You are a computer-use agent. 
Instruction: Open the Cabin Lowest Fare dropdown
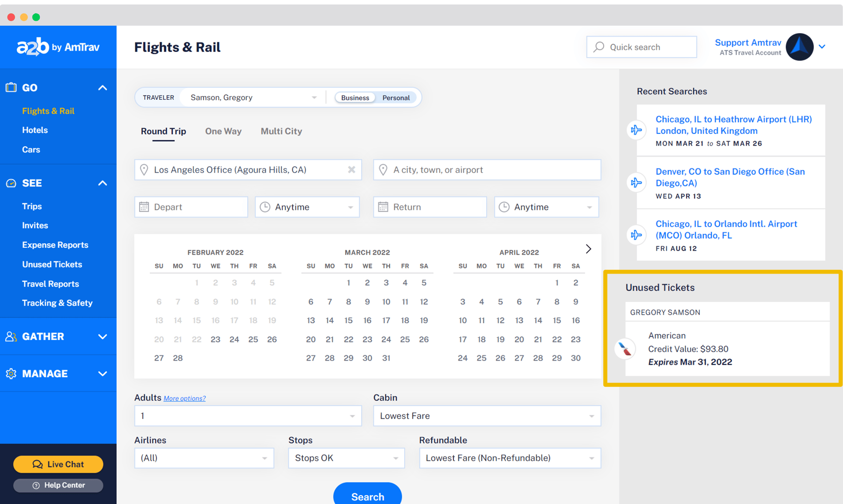[x=487, y=416]
